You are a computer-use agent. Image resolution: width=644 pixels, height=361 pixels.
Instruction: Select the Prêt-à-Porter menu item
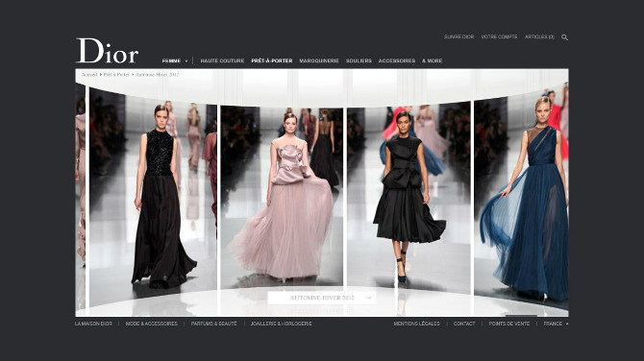tap(272, 60)
